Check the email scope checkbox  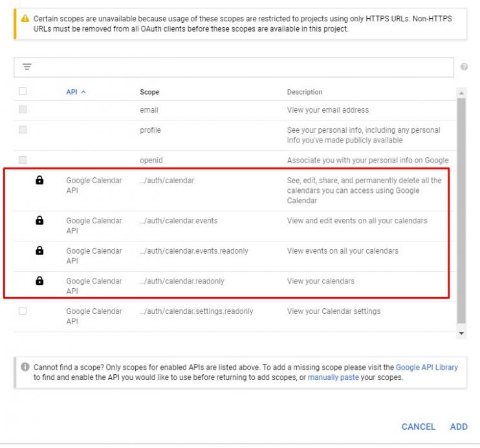(23, 110)
